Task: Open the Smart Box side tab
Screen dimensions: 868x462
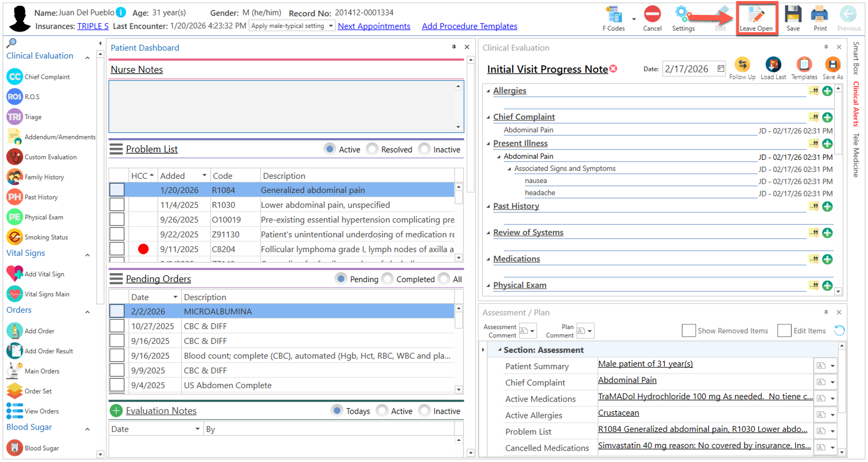Action: point(856,58)
